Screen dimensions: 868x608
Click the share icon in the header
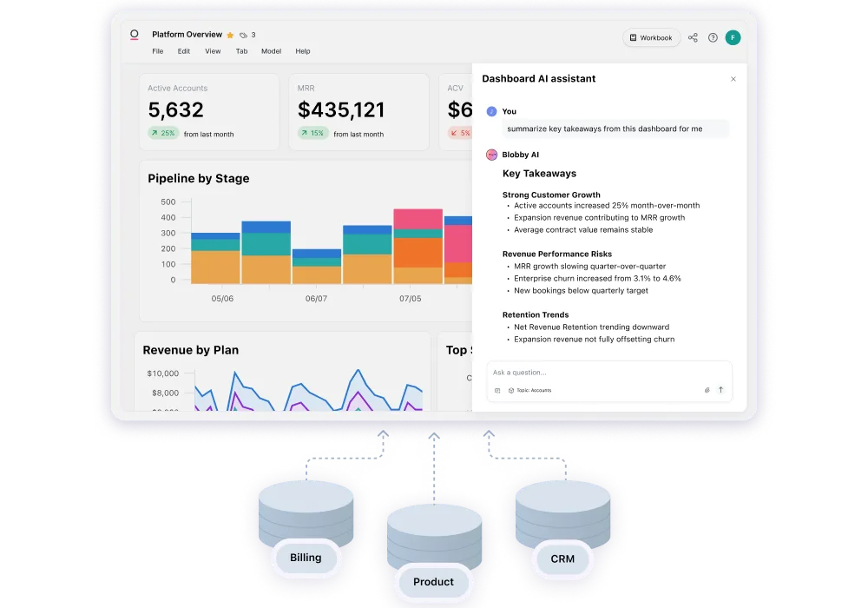tap(693, 37)
